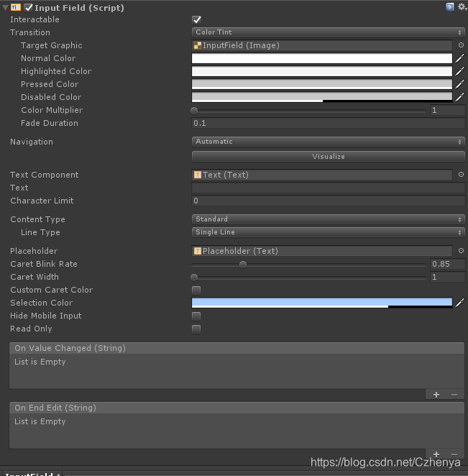
Task: Click the Input Field script icon
Action: click(x=16, y=7)
